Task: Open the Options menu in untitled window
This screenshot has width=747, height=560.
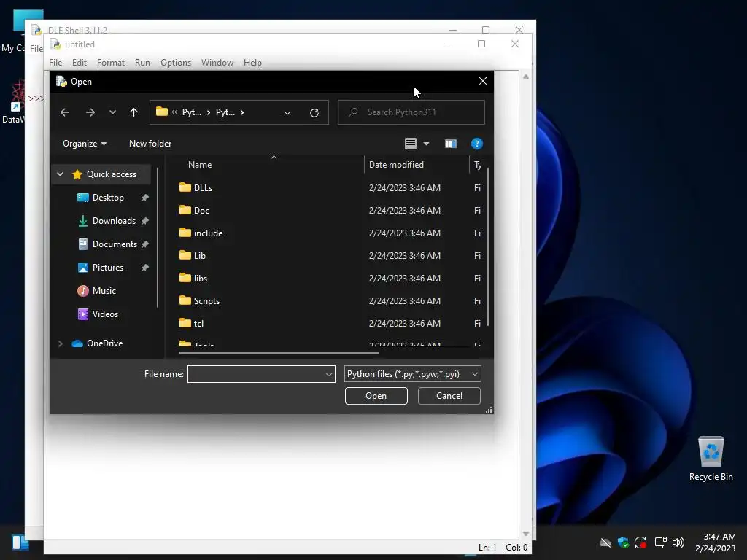Action: point(175,63)
